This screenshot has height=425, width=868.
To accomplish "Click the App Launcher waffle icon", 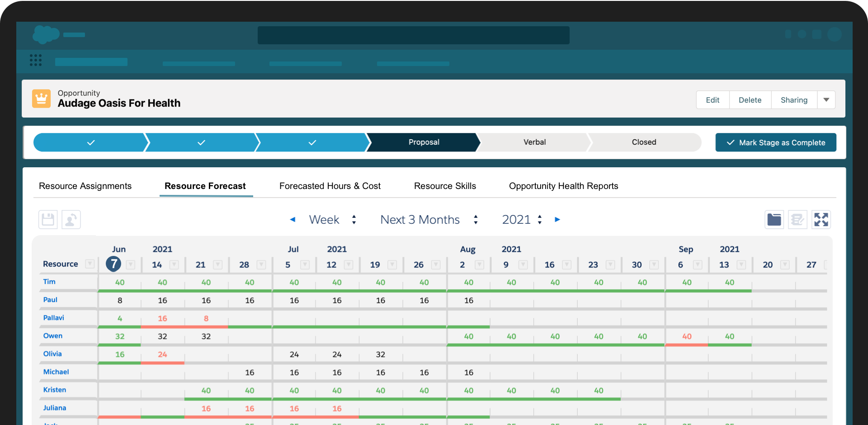I will 35,60.
